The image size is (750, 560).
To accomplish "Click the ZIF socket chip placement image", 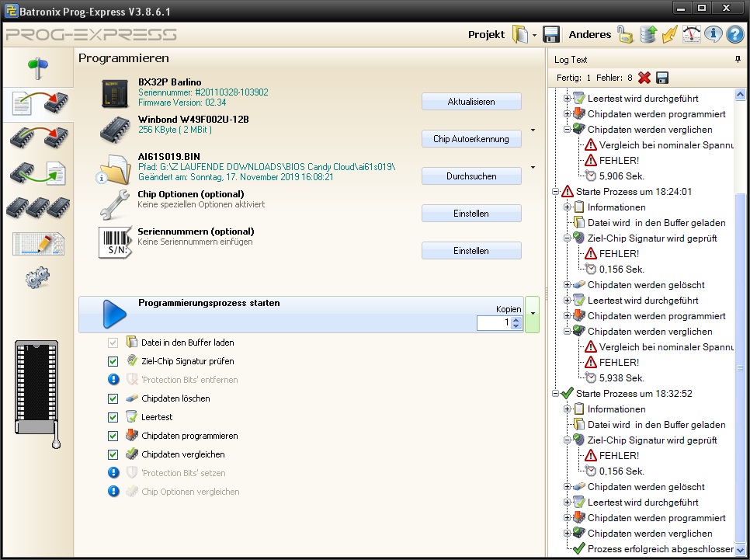I will [37, 394].
